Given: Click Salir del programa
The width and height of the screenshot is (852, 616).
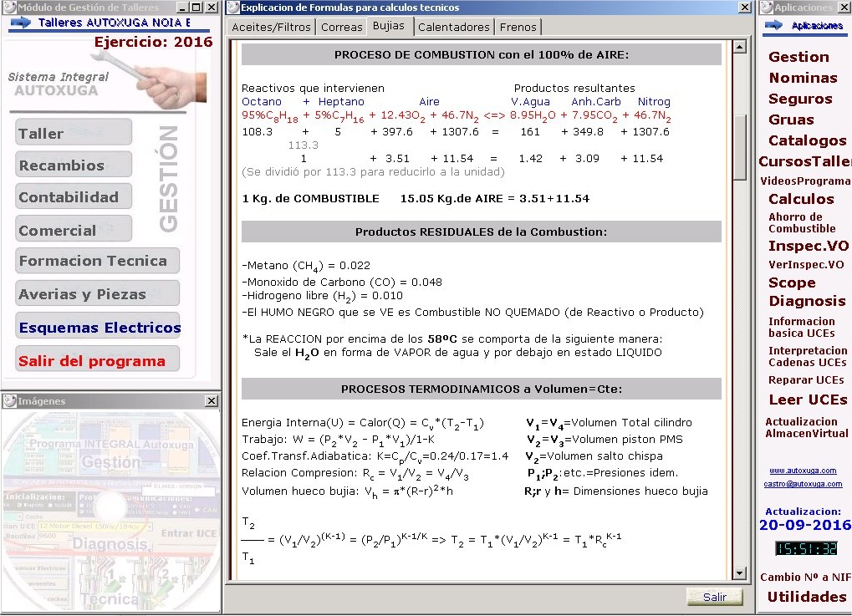Looking at the screenshot, I should (x=97, y=359).
